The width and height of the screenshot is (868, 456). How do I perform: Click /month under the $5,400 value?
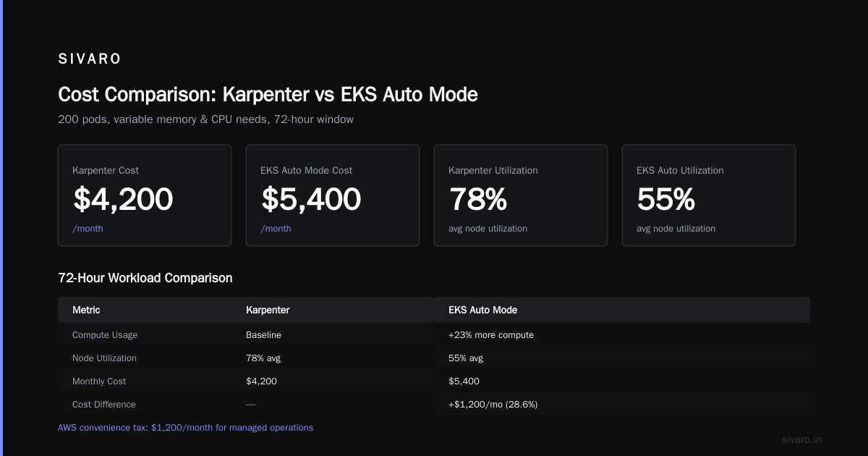click(276, 228)
